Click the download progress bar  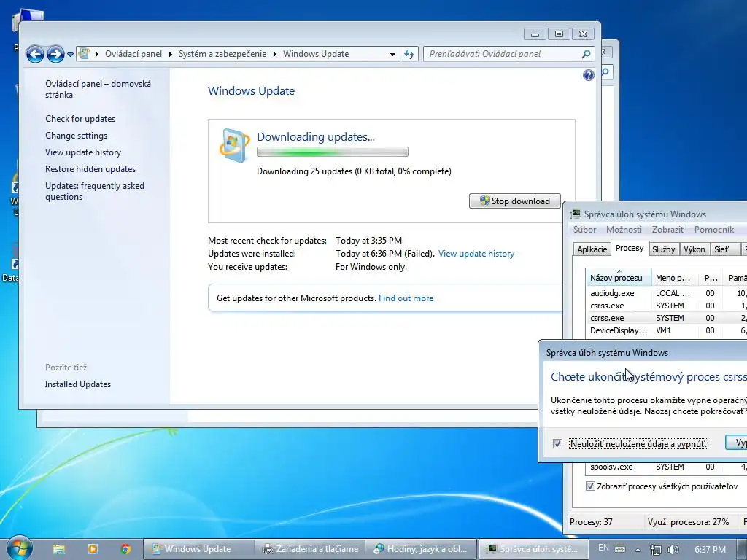(333, 152)
